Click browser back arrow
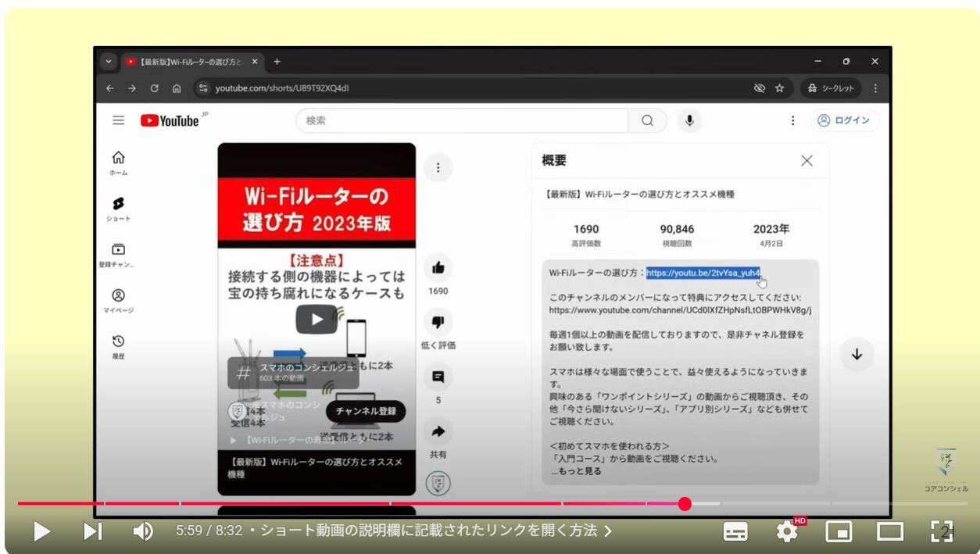 pos(110,88)
